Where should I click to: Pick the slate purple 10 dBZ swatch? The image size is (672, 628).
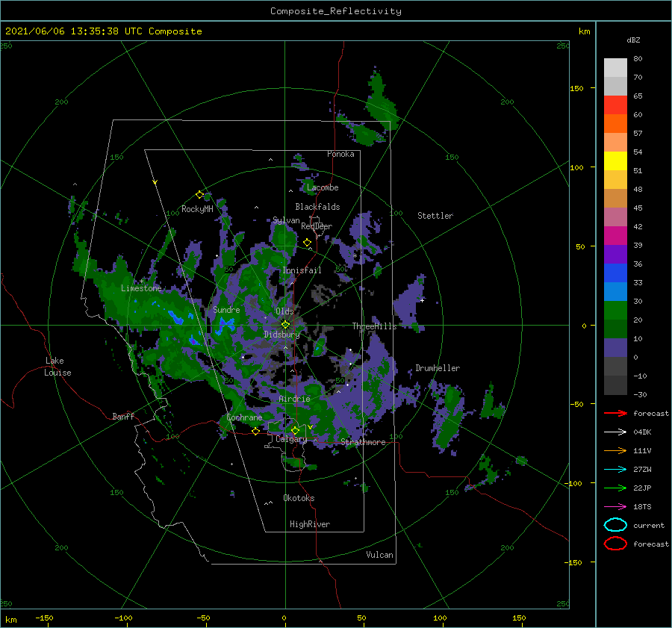(x=615, y=348)
